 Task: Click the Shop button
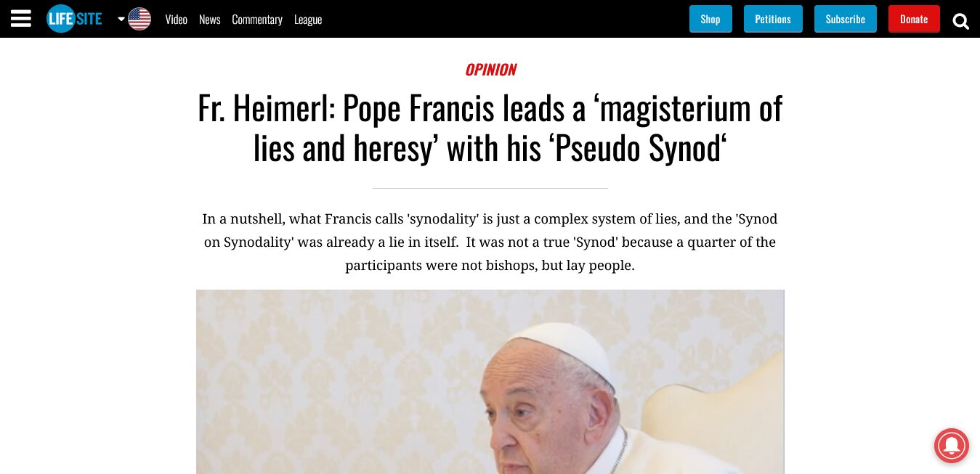pyautogui.click(x=710, y=19)
